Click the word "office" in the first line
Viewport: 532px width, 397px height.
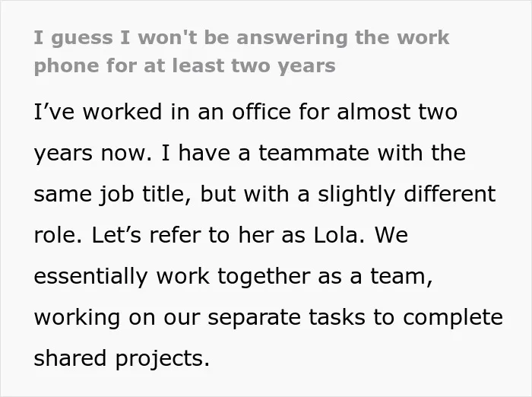tap(261, 111)
